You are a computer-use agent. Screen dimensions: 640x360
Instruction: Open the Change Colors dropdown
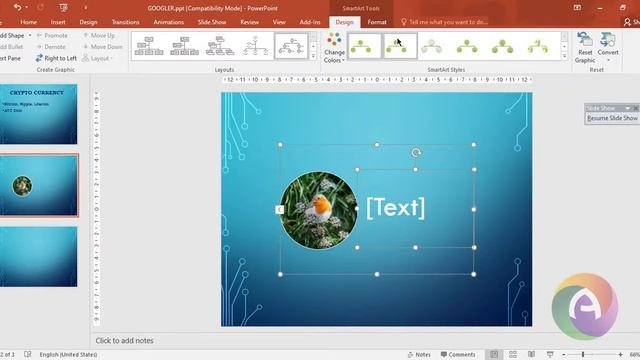pos(334,48)
